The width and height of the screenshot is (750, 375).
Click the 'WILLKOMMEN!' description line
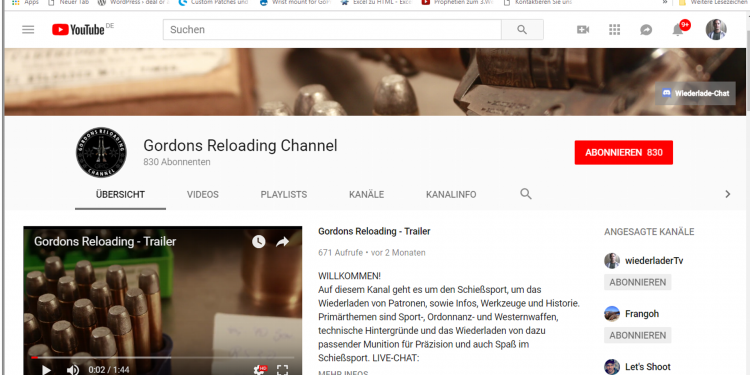(350, 276)
